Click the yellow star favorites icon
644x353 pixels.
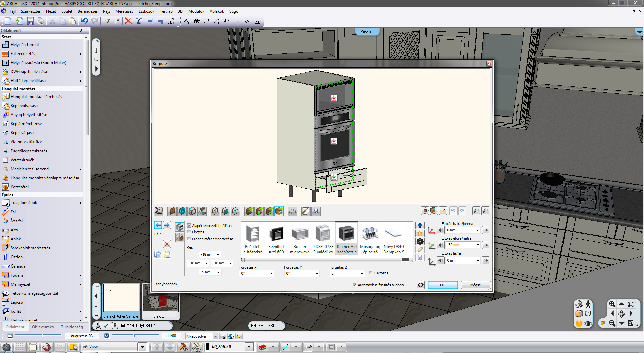tap(420, 233)
